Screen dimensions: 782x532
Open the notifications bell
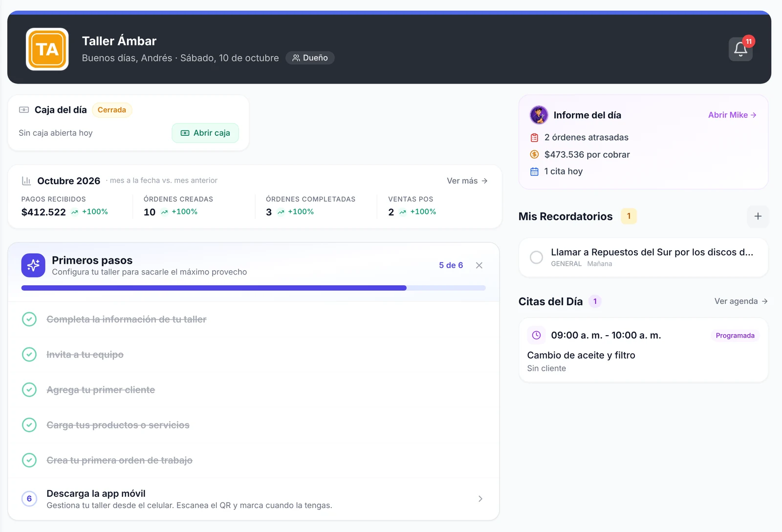point(740,49)
